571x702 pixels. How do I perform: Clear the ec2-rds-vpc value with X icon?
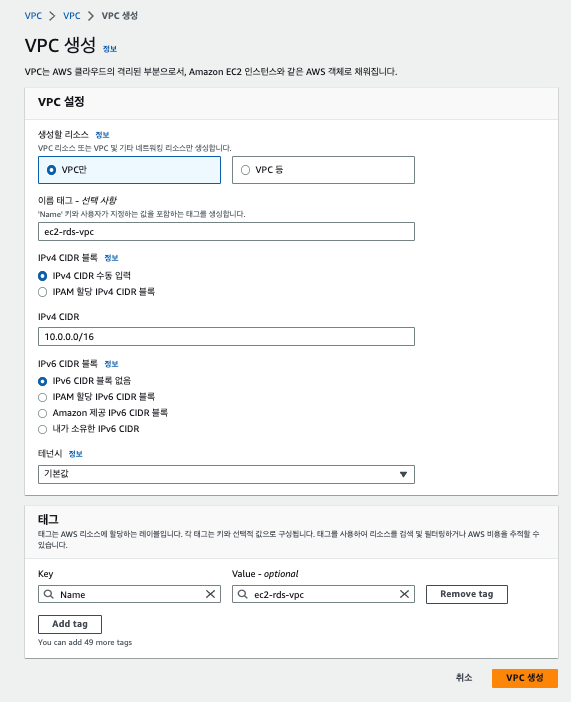click(x=404, y=594)
